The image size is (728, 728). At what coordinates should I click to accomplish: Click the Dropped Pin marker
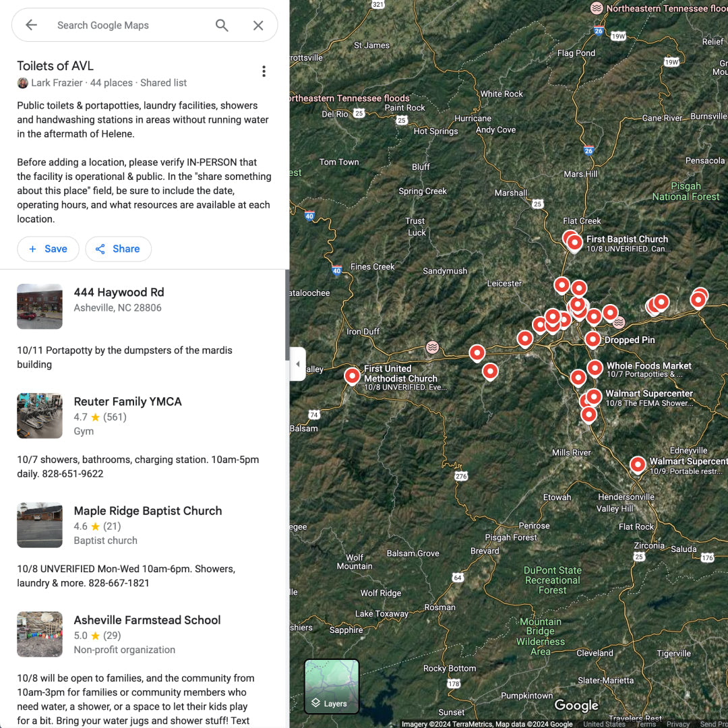tap(593, 339)
